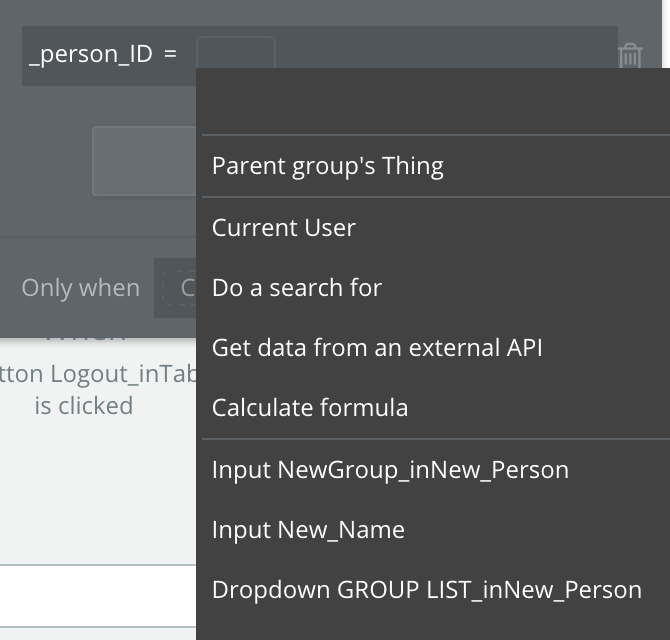Choose the Calculate formula entry
670x640 pixels.
click(310, 408)
